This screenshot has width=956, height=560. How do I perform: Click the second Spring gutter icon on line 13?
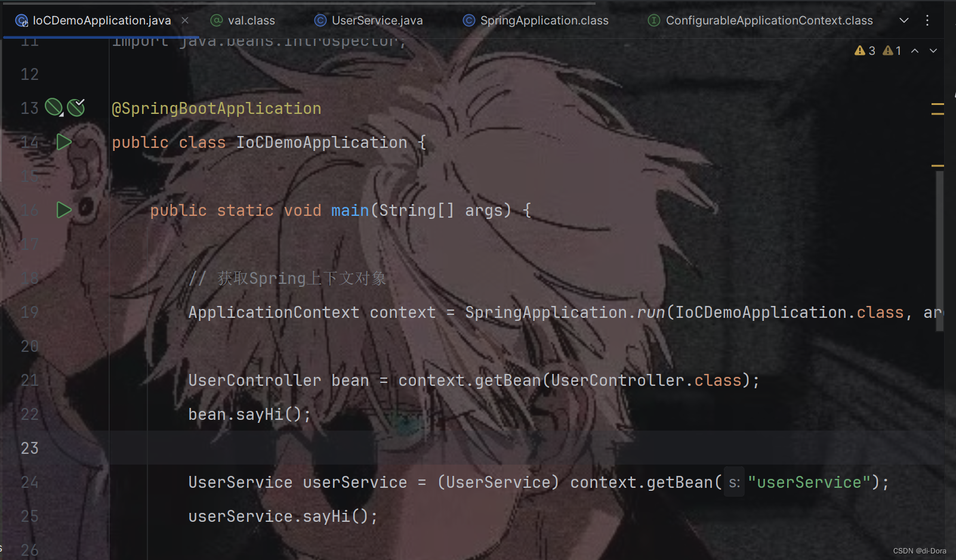(x=76, y=107)
